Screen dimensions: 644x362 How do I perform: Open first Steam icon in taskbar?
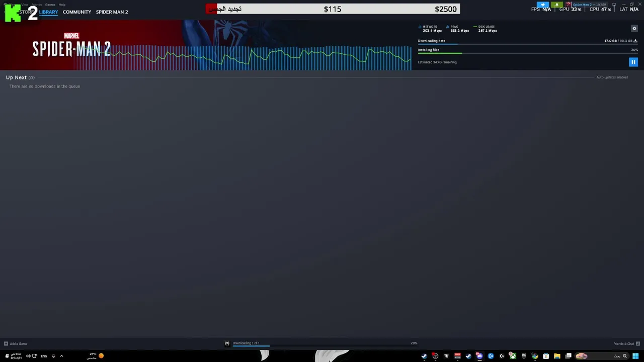424,356
